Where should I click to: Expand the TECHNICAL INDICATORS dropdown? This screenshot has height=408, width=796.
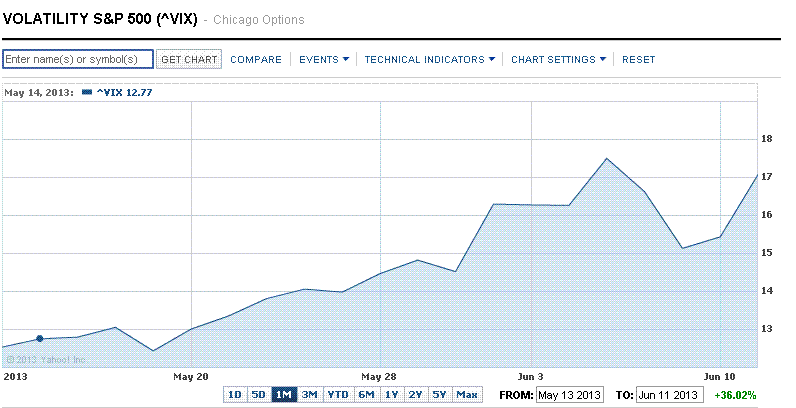click(x=429, y=60)
